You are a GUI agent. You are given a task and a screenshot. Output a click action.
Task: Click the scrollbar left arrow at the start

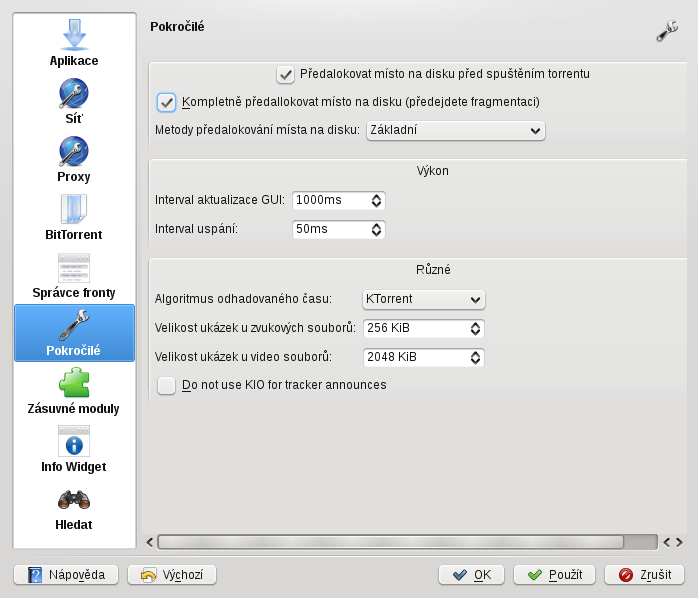[150, 542]
